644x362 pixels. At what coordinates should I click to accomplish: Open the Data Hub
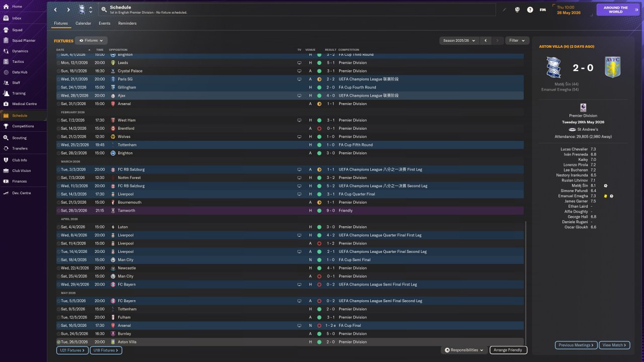23,72
